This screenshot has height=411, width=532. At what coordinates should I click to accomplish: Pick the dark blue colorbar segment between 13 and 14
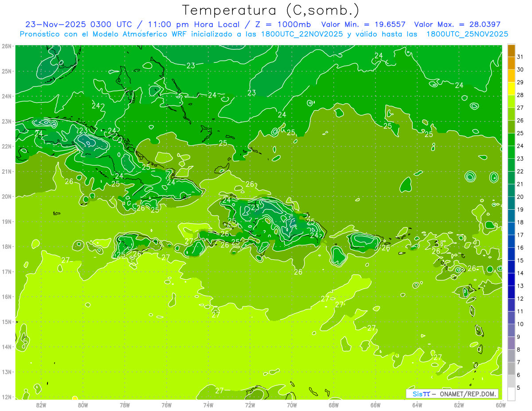[511, 279]
